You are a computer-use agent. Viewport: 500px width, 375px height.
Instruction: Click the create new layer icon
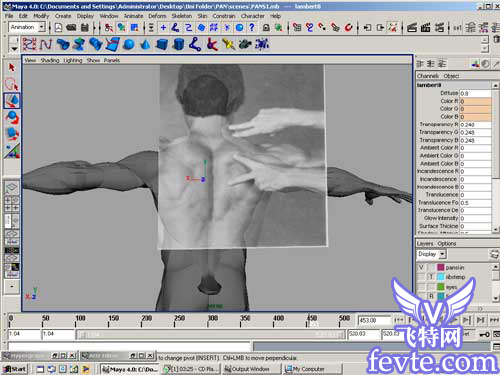pos(495,254)
